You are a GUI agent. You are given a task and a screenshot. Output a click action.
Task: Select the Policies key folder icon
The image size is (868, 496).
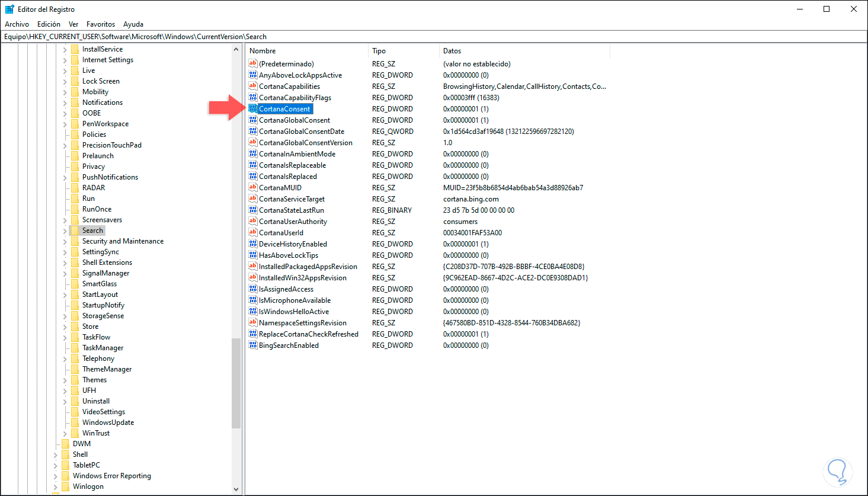(x=75, y=135)
